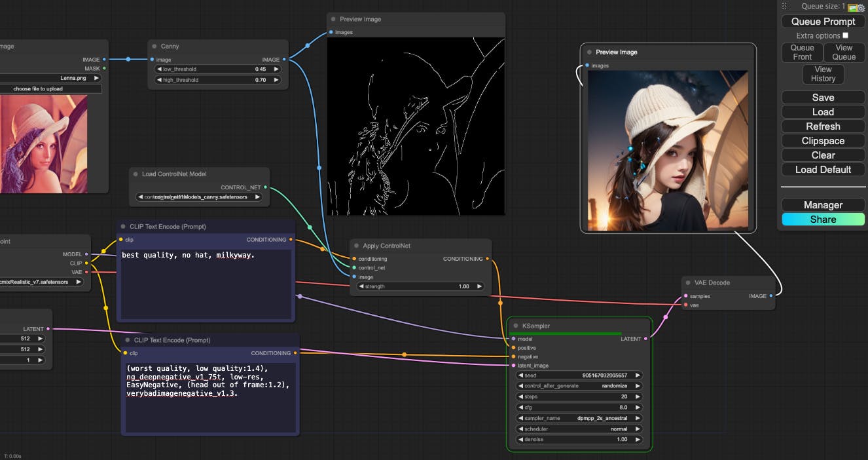The height and width of the screenshot is (460, 868).
Task: Open the scheduler dropdown in KSampler
Action: 579,429
